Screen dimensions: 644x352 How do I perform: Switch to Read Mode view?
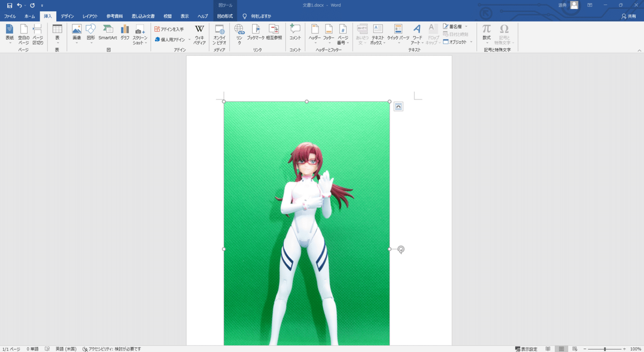[x=547, y=349]
